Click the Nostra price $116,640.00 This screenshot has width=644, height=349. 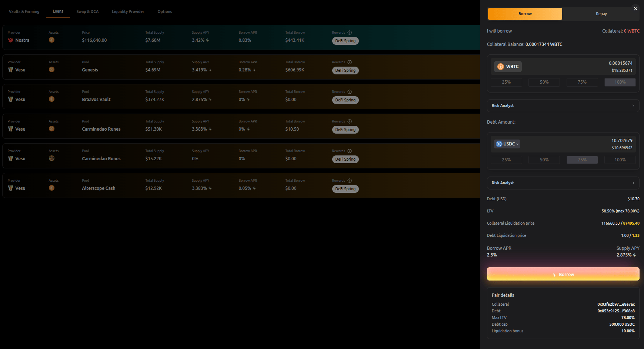tap(94, 40)
